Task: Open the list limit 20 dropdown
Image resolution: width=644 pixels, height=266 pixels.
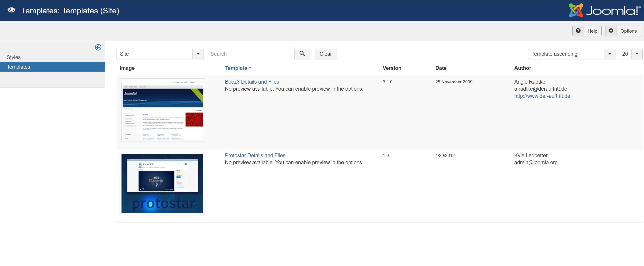Action: [x=637, y=54]
